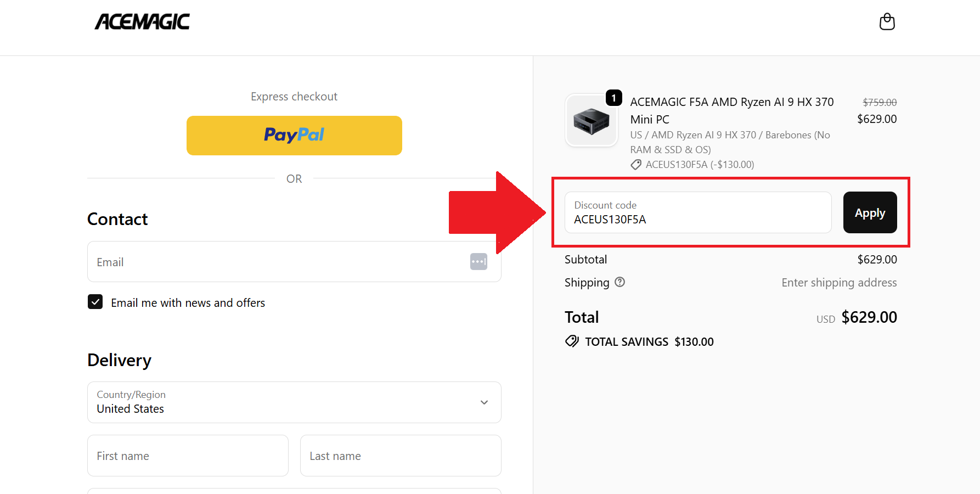Click Apply to redeem the discount code
The height and width of the screenshot is (494, 980).
(870, 212)
